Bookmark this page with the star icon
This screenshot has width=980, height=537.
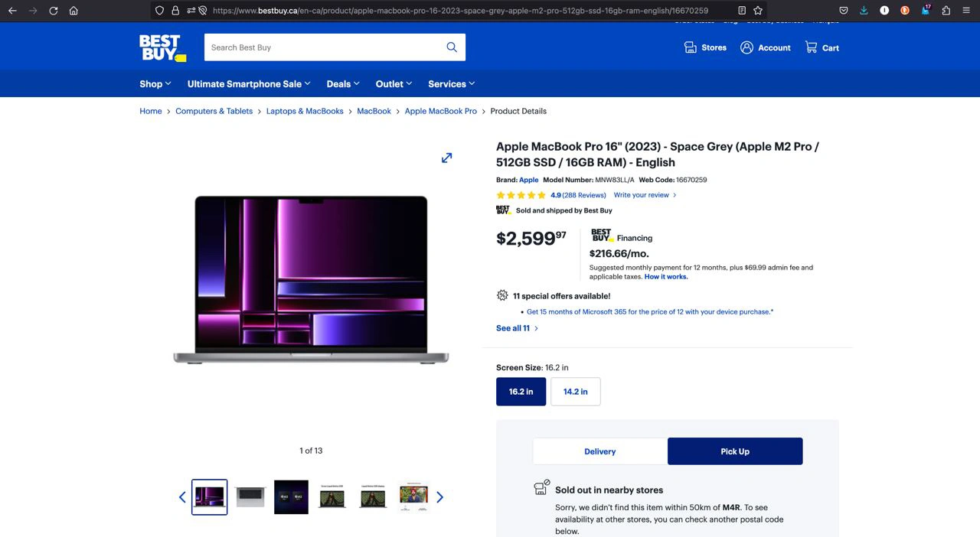[758, 11]
